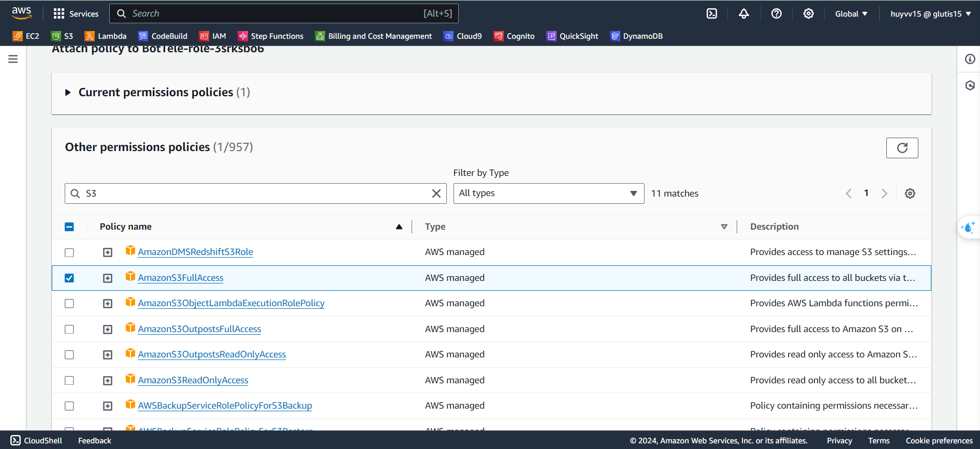
Task: Check AmazonS3ObjectLambdaExecutionRolePolicy checkbox
Action: pos(69,304)
